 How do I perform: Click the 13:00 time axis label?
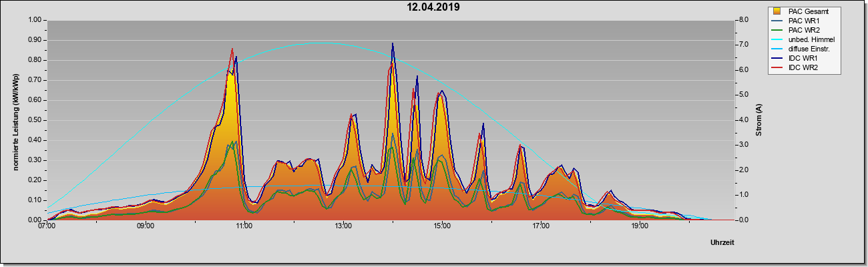[x=343, y=226]
